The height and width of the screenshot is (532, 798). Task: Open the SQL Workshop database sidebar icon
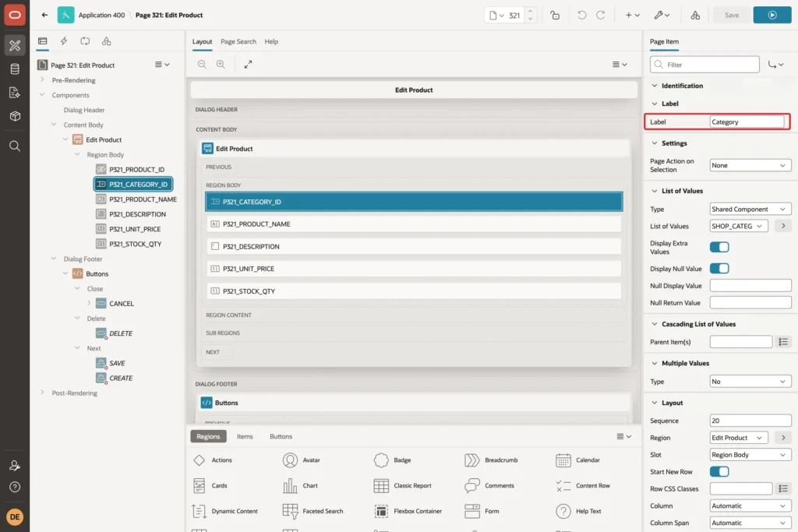point(15,69)
